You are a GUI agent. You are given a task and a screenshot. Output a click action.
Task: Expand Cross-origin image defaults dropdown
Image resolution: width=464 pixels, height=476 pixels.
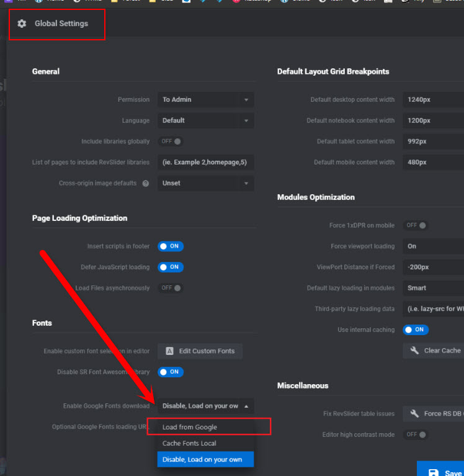pos(206,183)
